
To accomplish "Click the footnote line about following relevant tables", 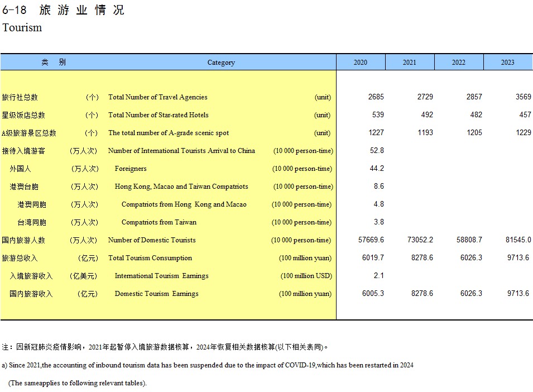I will click(x=78, y=383).
